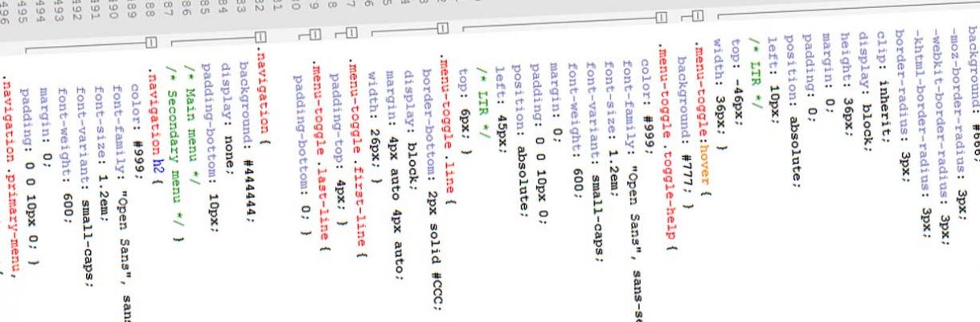Collapse the .menu-toggle:hover fold marker
The image size is (980, 322).
click(696, 16)
